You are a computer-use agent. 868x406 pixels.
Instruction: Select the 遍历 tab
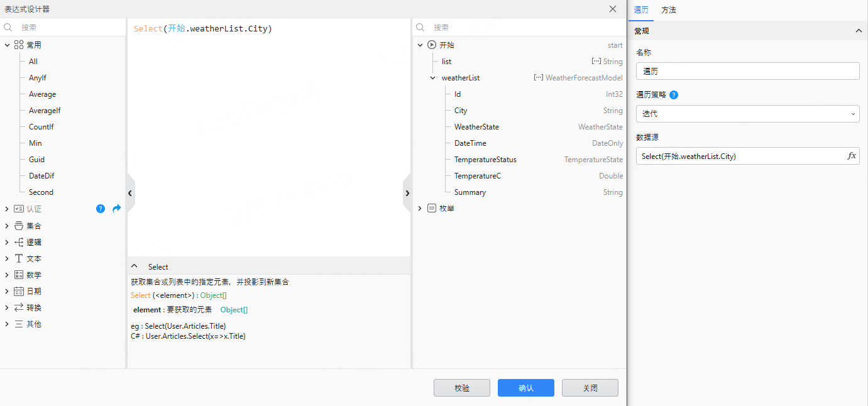641,10
